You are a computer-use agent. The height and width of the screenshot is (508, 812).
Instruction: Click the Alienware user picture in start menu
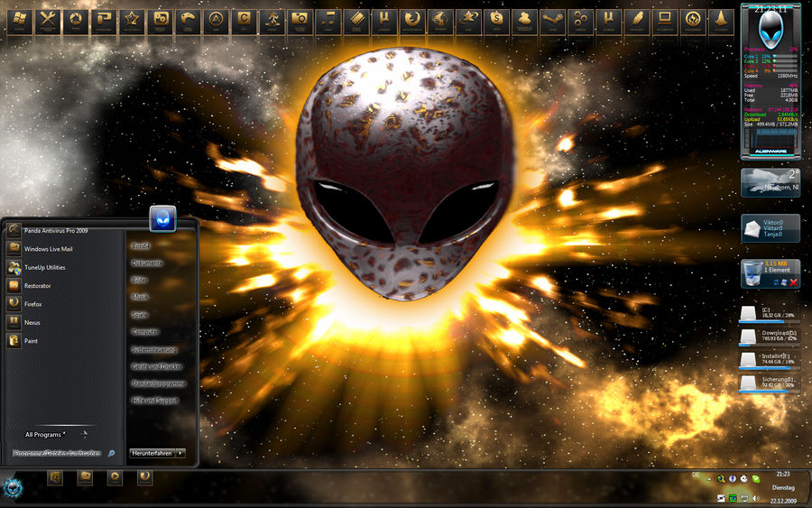click(x=162, y=218)
